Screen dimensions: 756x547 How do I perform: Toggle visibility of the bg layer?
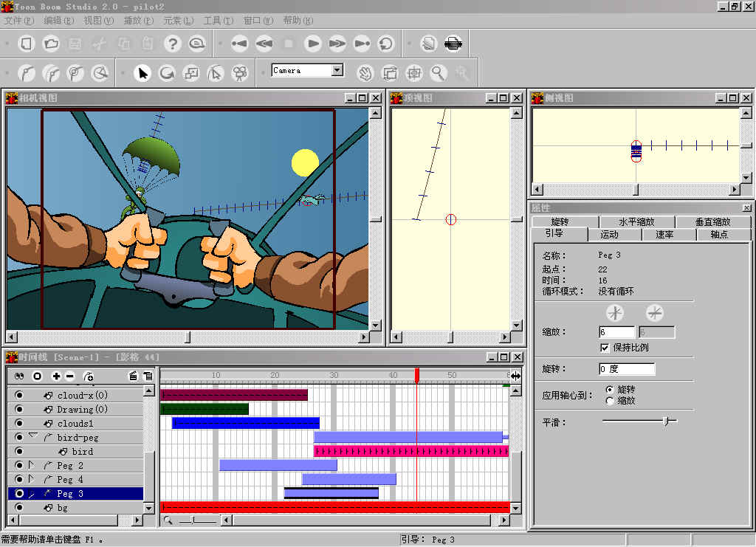click(x=19, y=507)
